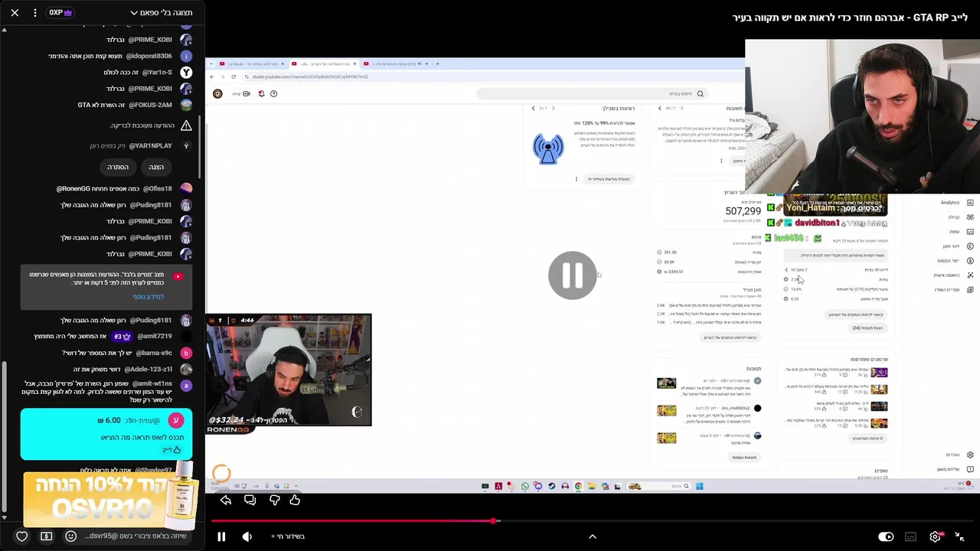Exit fullscreen mode

pos(959,536)
